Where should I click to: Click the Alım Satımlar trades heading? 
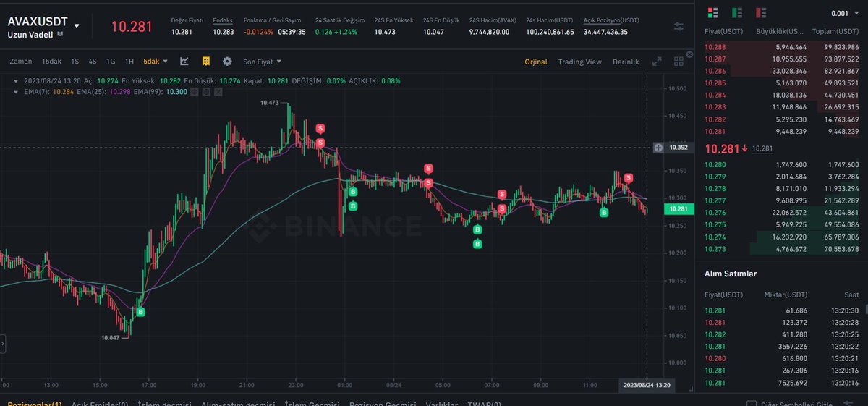[x=731, y=274]
